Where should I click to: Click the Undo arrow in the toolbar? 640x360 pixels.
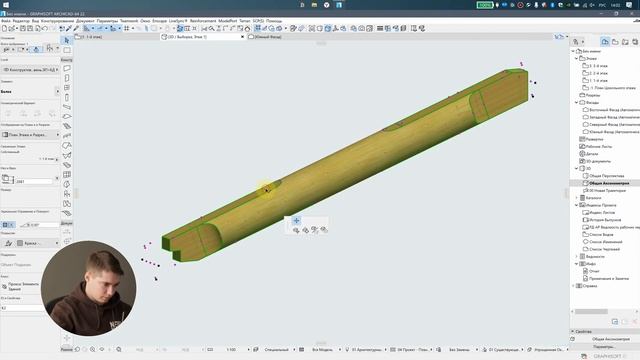(x=45, y=28)
